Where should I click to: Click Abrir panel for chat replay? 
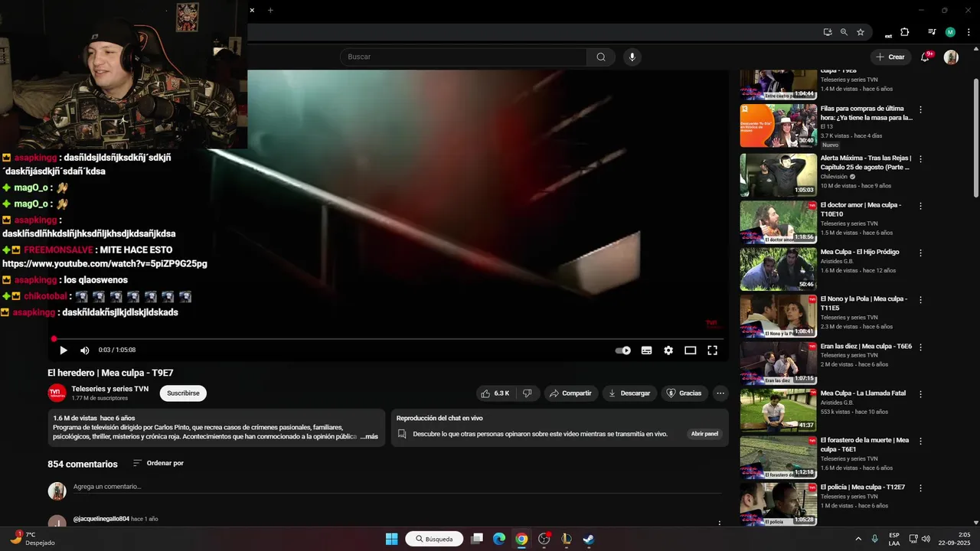point(704,434)
